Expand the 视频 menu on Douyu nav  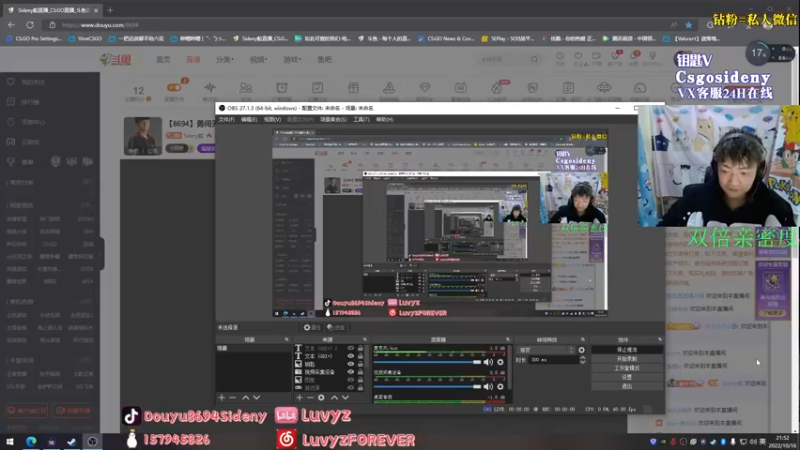259,60
